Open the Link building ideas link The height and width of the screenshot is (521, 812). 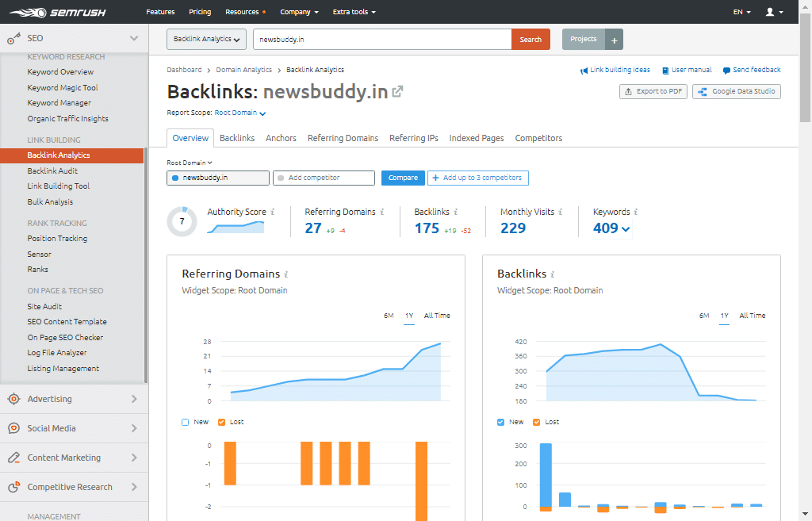click(x=615, y=70)
